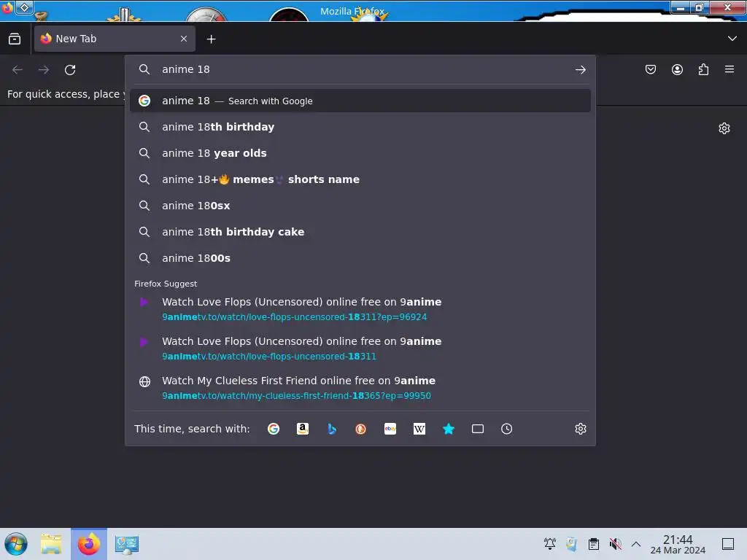Search this time with eBay
The width and height of the screenshot is (747, 560).
click(x=390, y=429)
